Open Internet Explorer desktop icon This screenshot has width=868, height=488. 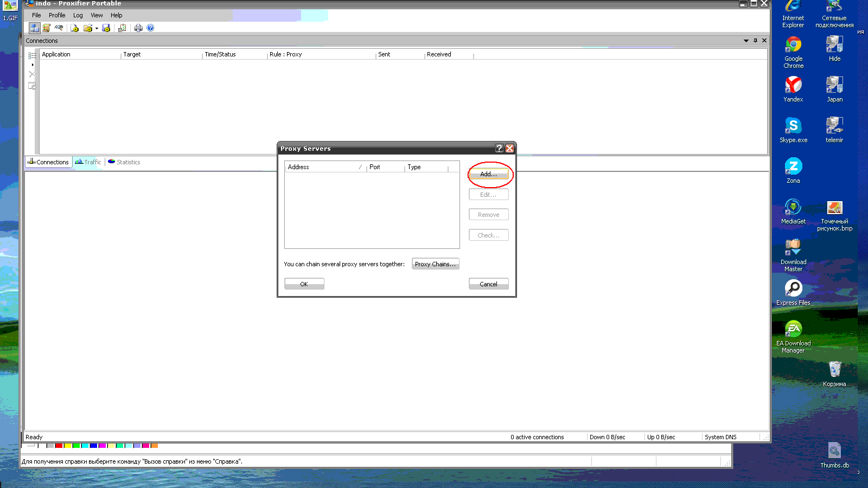point(793,14)
